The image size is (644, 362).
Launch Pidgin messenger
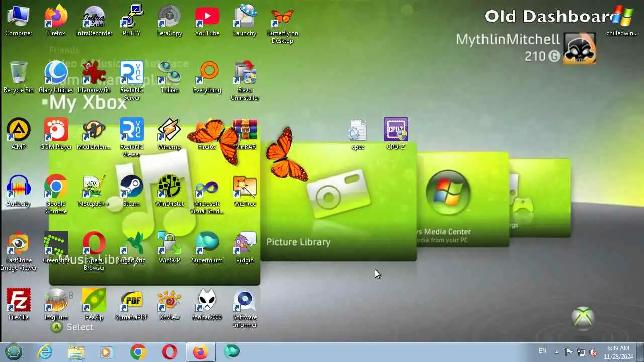[x=245, y=248]
